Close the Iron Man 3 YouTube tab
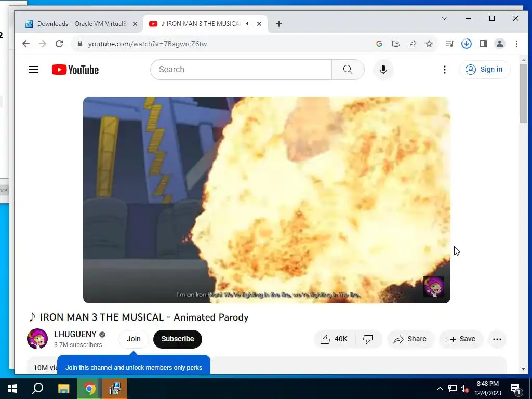This screenshot has width=532, height=399. pyautogui.click(x=259, y=24)
